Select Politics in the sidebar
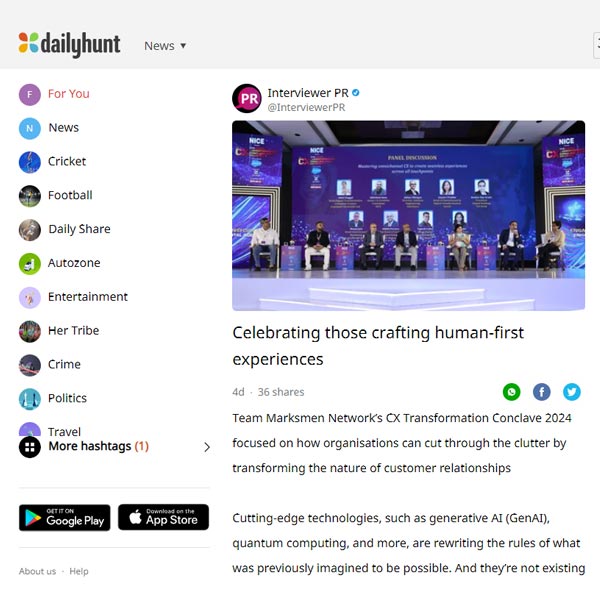 pyautogui.click(x=53, y=399)
